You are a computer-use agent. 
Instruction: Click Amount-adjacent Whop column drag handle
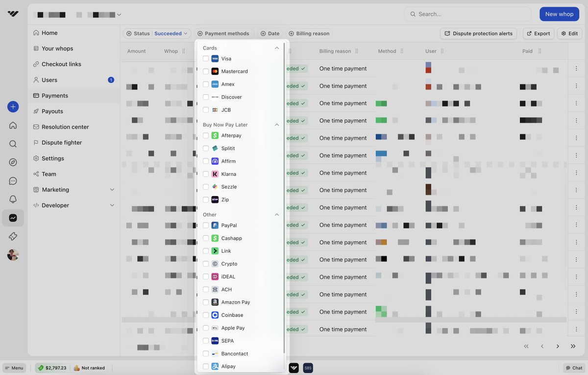[x=184, y=51]
